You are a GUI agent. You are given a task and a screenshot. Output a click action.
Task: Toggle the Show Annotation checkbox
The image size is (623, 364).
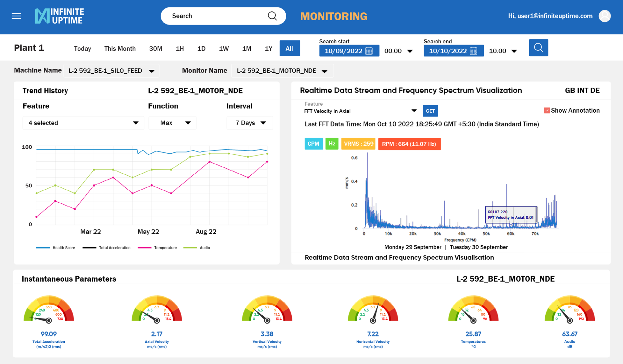coord(547,110)
